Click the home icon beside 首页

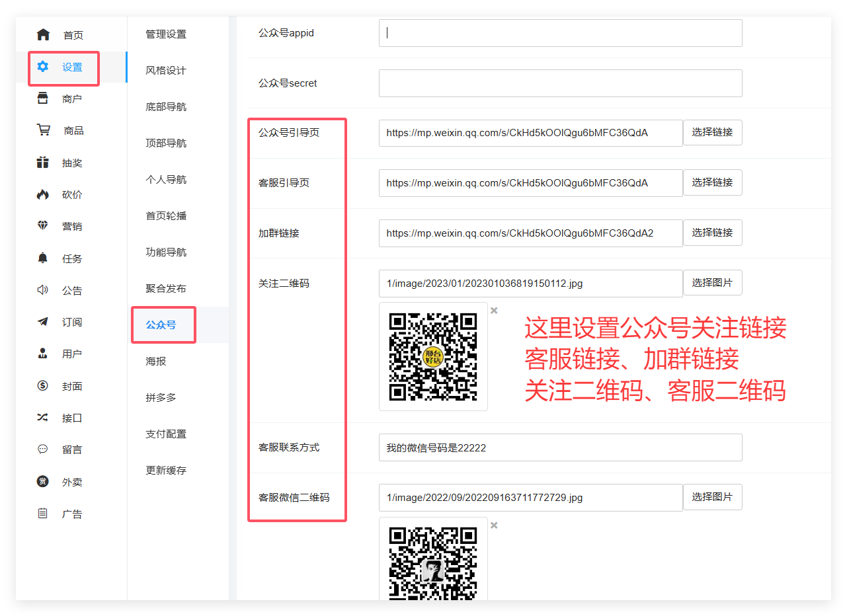(x=43, y=34)
